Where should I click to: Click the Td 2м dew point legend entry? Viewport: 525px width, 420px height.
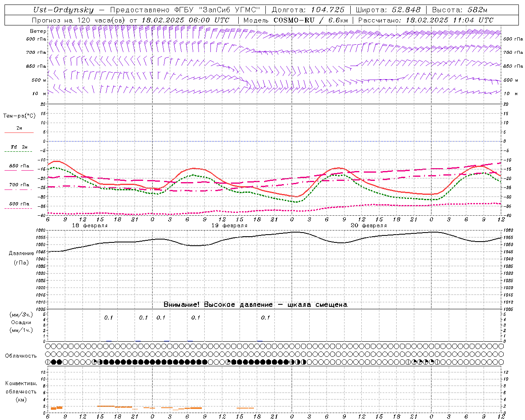click(19, 148)
